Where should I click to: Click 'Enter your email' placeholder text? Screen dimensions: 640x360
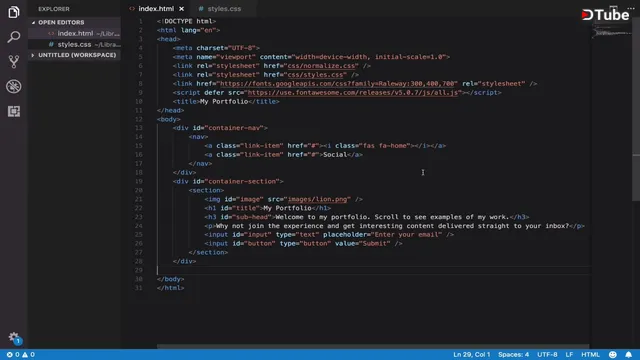click(407, 235)
